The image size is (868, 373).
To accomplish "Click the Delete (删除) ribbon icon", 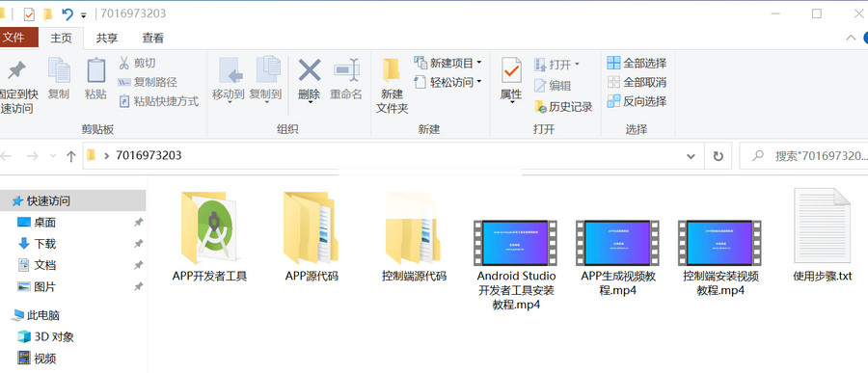I will point(310,70).
